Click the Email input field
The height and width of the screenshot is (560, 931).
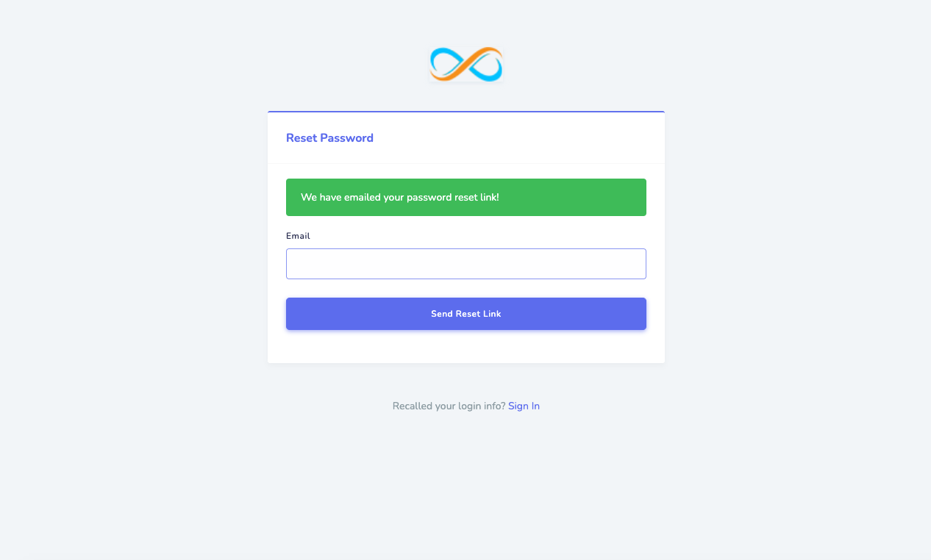coord(465,264)
